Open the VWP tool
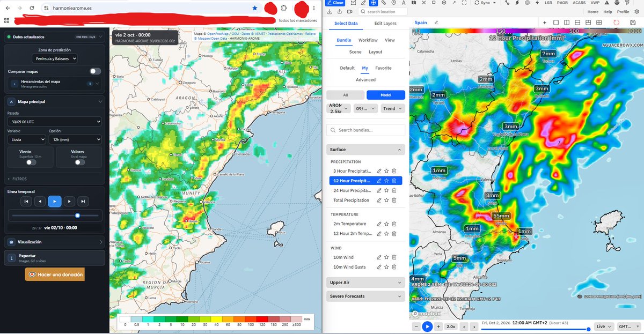 coord(595,3)
